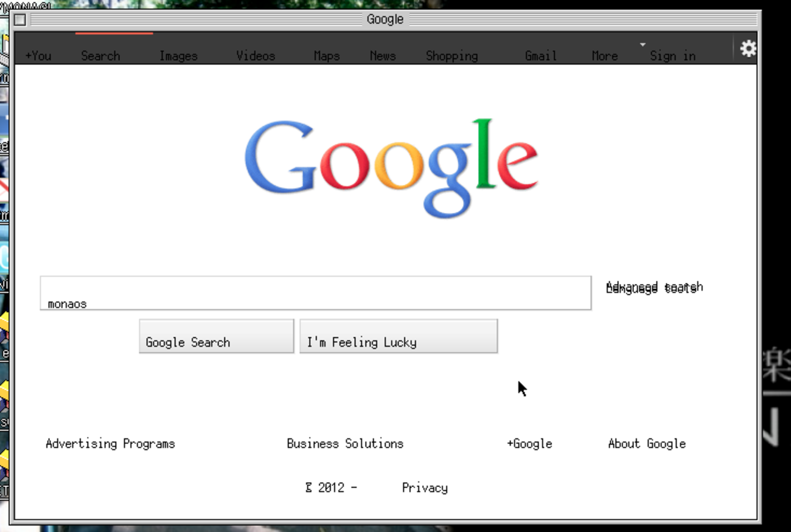Click the 2012 copyright text
Viewport: 791px width, 532px height.
tap(331, 488)
